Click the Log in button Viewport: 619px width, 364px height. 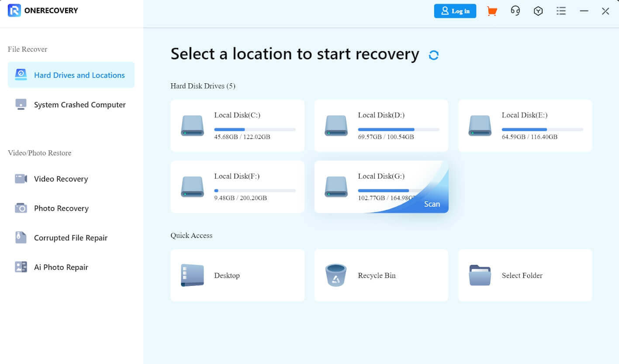[455, 11]
